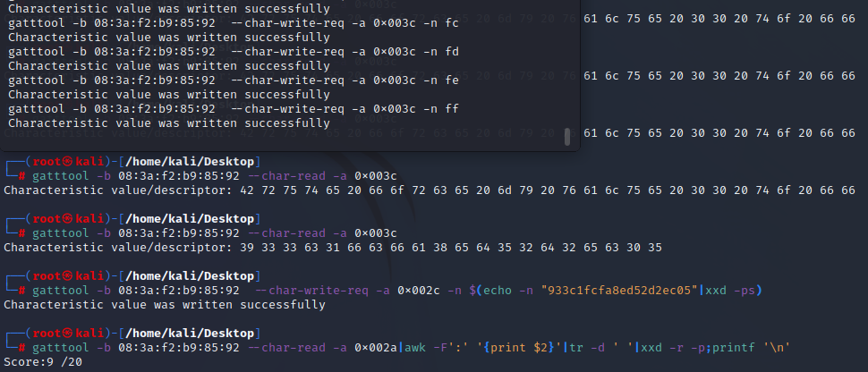Click success message below the "xxd -ps" command
The width and height of the screenshot is (868, 372).
tap(165, 305)
